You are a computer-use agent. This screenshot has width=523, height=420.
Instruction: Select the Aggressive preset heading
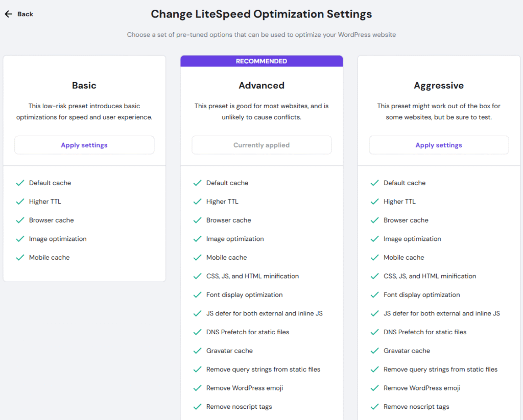(x=439, y=86)
